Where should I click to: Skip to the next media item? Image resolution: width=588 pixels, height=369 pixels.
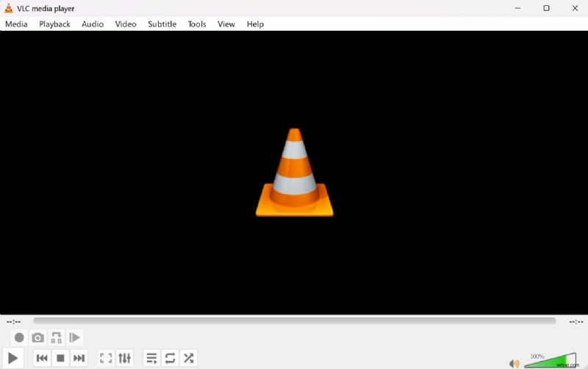click(x=79, y=358)
